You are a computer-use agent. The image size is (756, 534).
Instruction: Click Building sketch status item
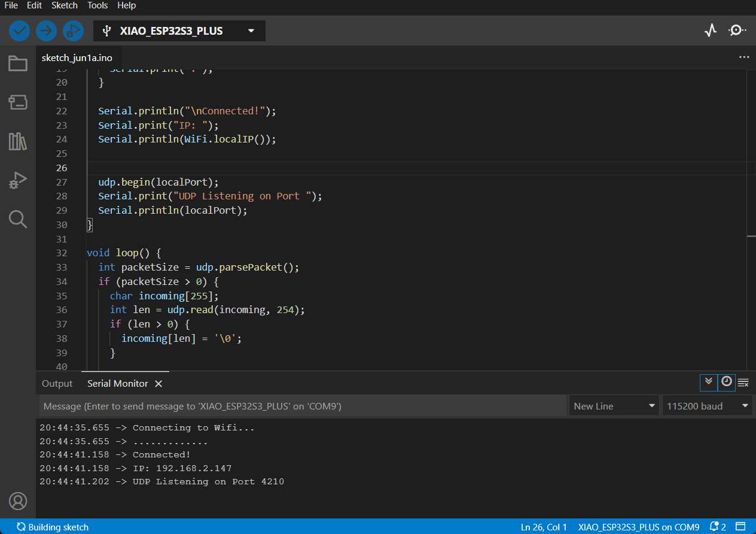click(53, 527)
